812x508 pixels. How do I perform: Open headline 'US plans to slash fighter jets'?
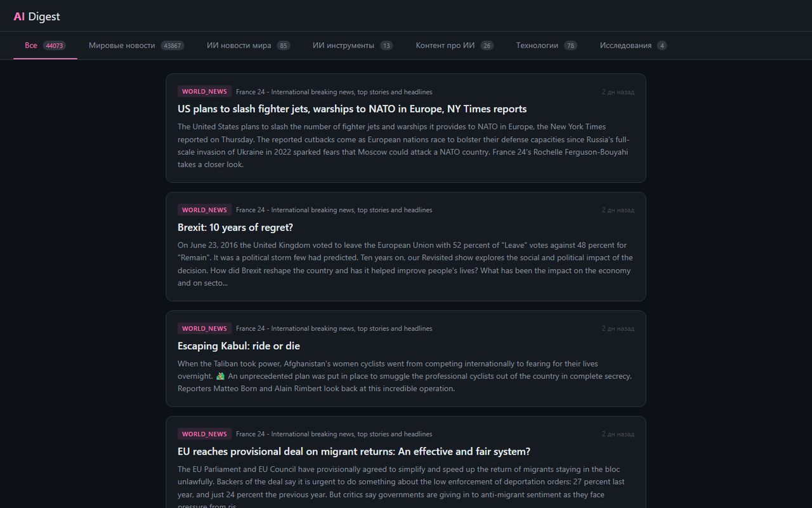click(352, 109)
